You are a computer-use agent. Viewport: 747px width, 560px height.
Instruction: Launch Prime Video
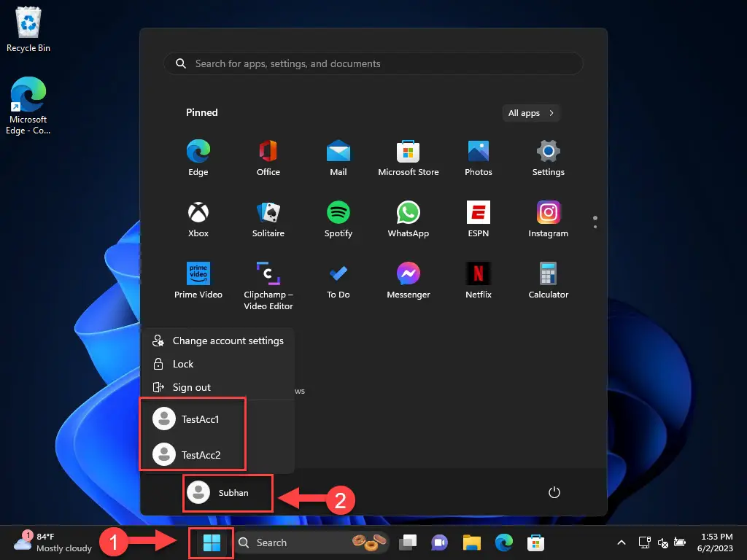pos(198,281)
